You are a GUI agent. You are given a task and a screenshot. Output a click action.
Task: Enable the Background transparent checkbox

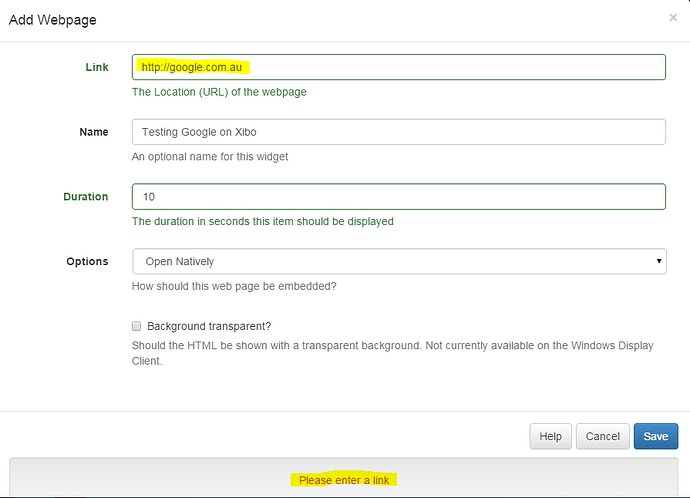pos(136,326)
